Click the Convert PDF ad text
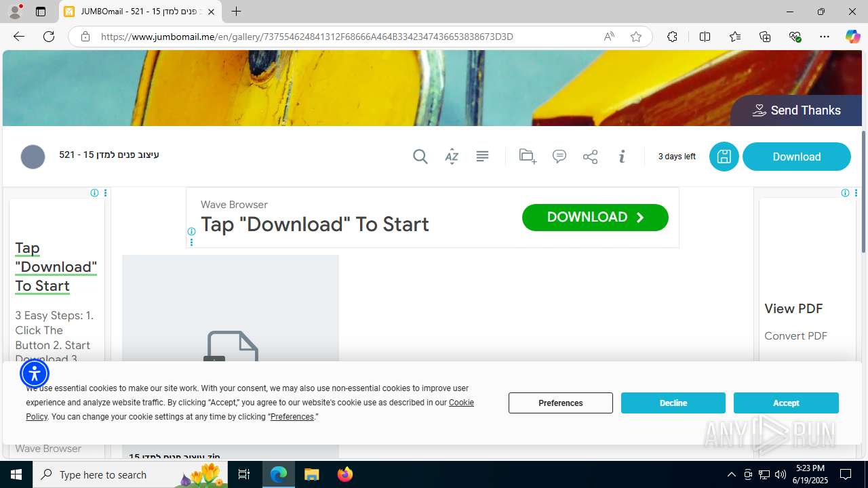The image size is (868, 488). 795,336
